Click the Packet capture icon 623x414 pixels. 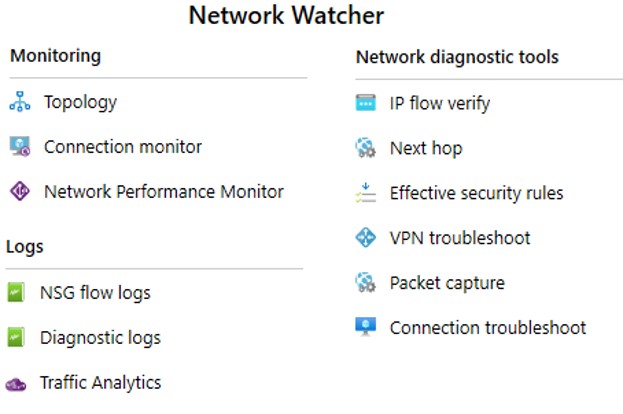point(365,283)
